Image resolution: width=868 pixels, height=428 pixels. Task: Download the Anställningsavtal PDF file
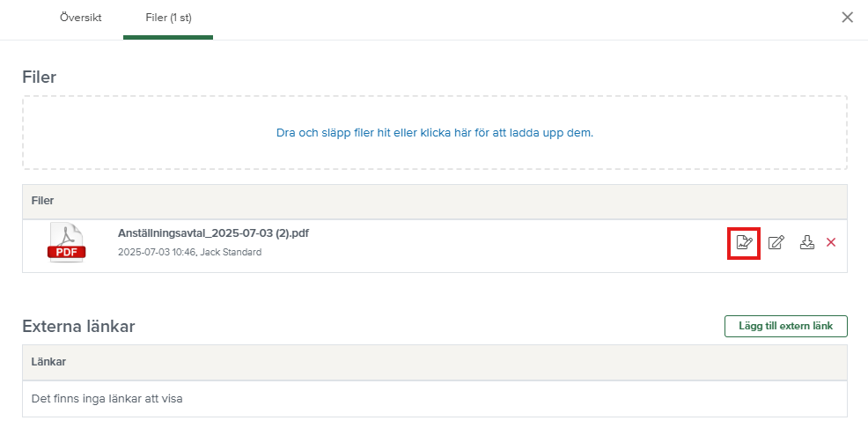tap(806, 242)
